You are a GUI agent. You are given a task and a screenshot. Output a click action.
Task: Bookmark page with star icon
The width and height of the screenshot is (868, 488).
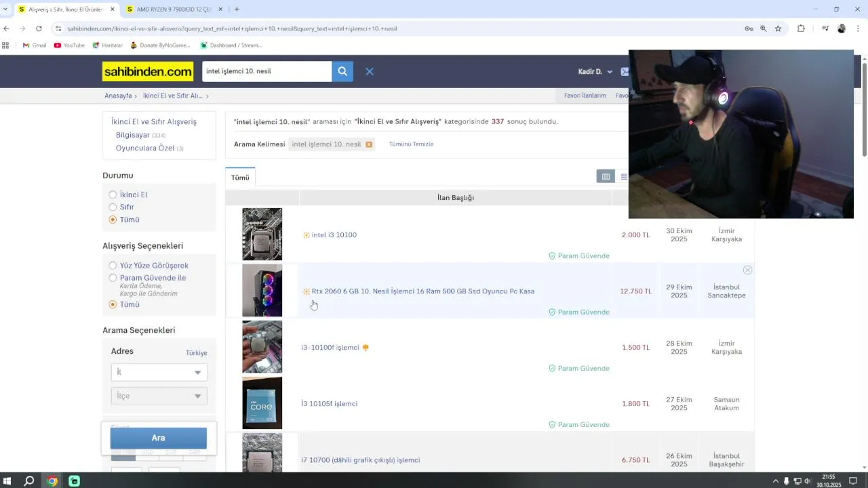tap(778, 28)
